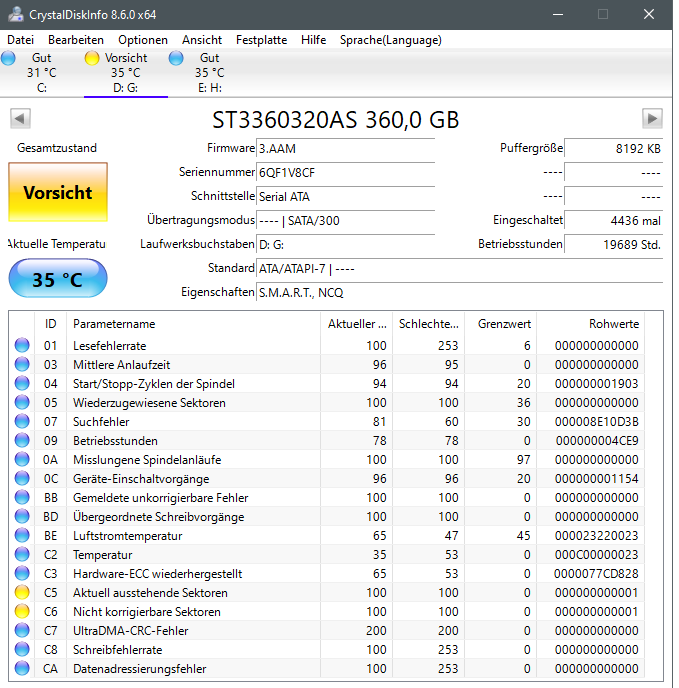
Task: Click status orb of Betriebsstunden 09 row
Action: click(x=22, y=441)
